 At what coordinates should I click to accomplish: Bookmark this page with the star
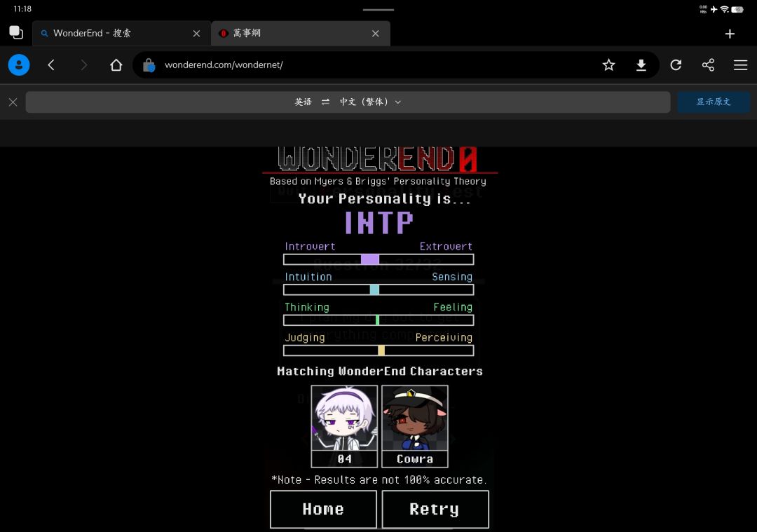click(609, 64)
